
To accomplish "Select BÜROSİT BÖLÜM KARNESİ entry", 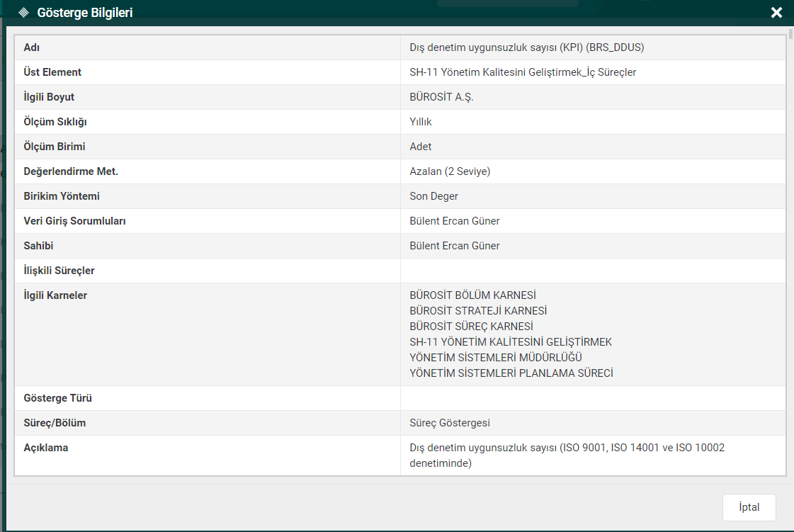I will coord(472,295).
